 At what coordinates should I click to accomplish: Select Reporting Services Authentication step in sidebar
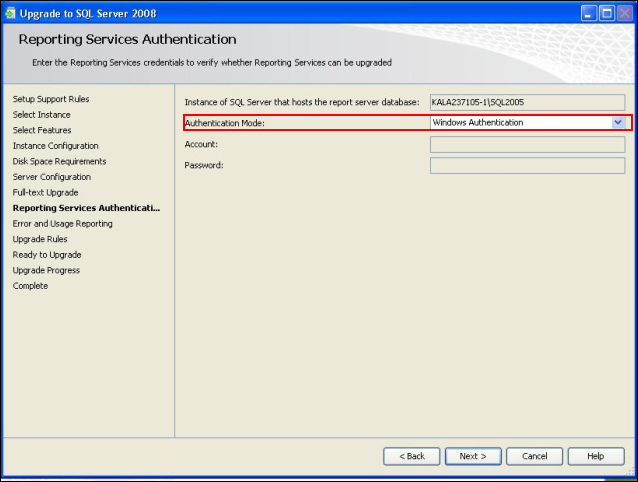pyautogui.click(x=86, y=208)
